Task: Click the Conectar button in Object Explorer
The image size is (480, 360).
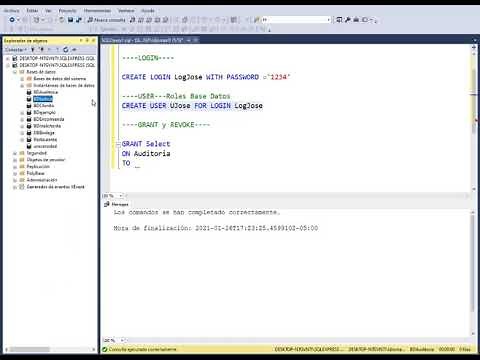Action: click(15, 50)
